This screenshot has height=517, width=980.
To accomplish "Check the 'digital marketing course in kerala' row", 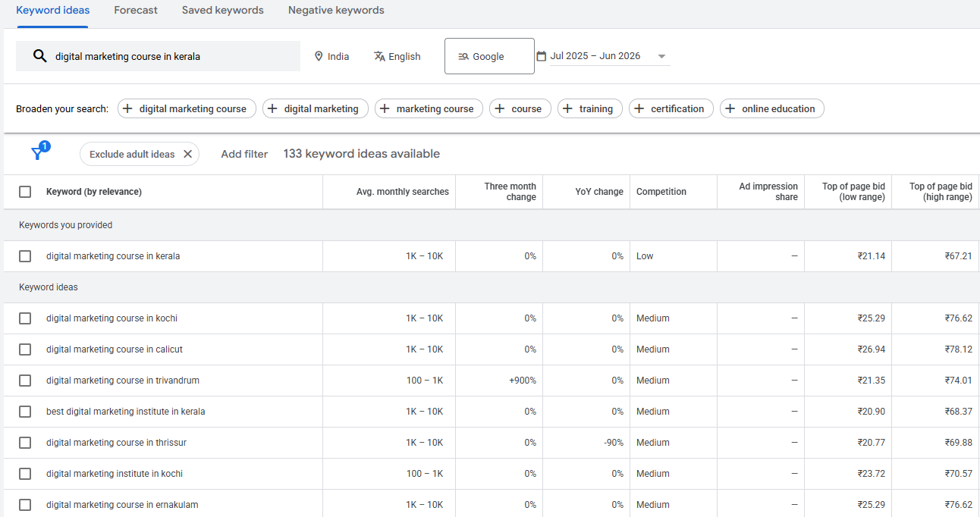I will click(x=25, y=256).
